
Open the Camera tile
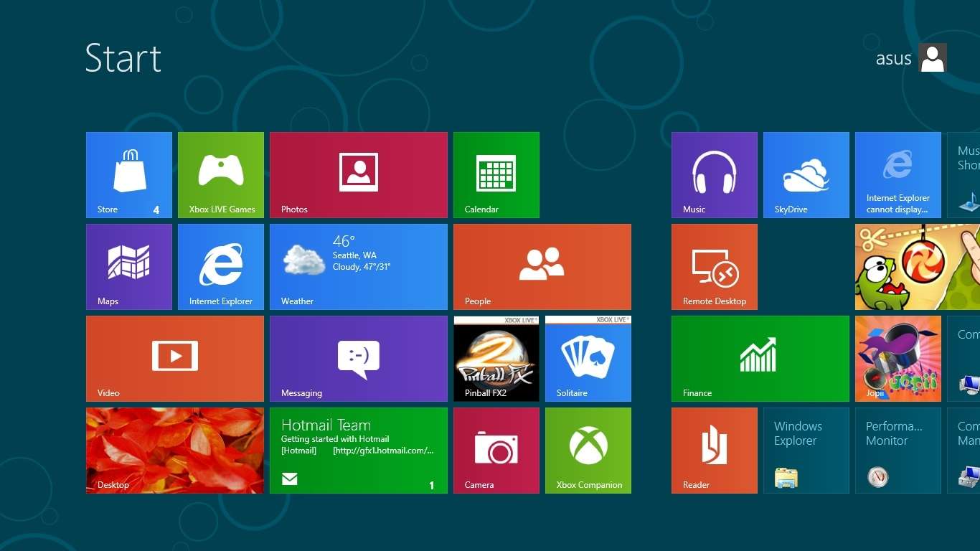tap(496, 451)
